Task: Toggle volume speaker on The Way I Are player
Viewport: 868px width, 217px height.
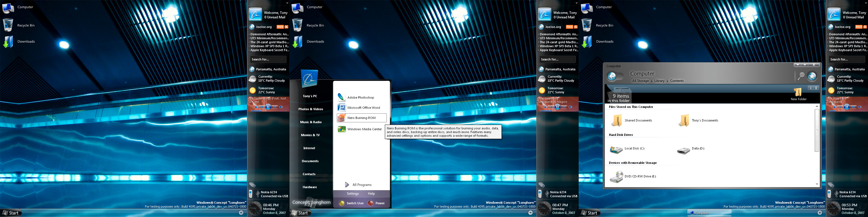Action: (x=860, y=107)
